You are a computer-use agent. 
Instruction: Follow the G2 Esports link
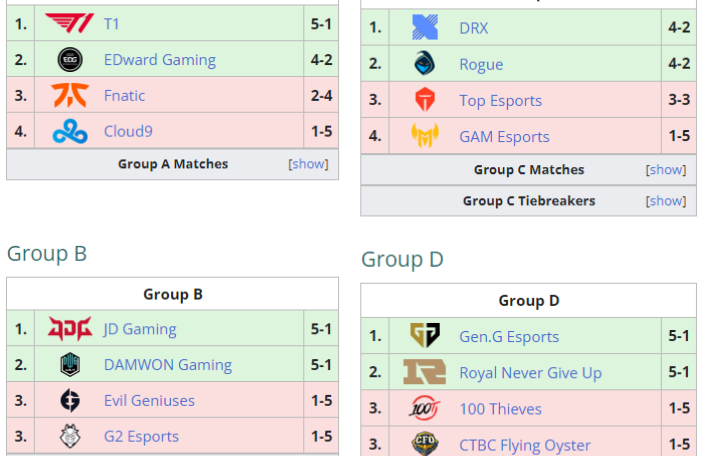click(141, 437)
